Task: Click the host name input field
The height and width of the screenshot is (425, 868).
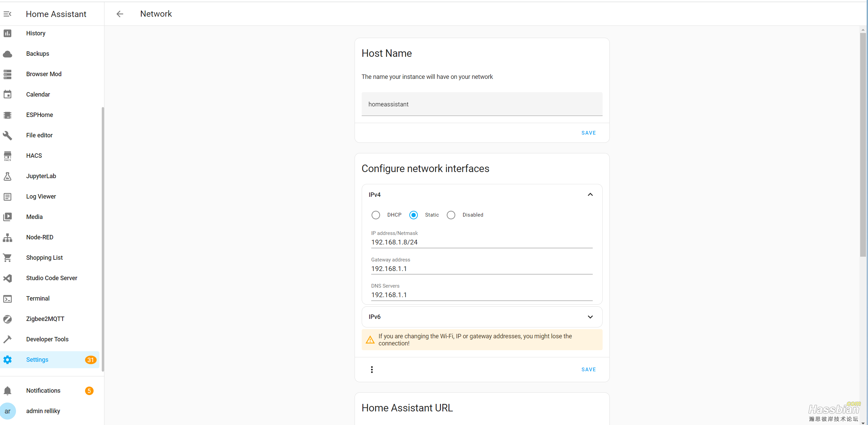Action: [482, 104]
